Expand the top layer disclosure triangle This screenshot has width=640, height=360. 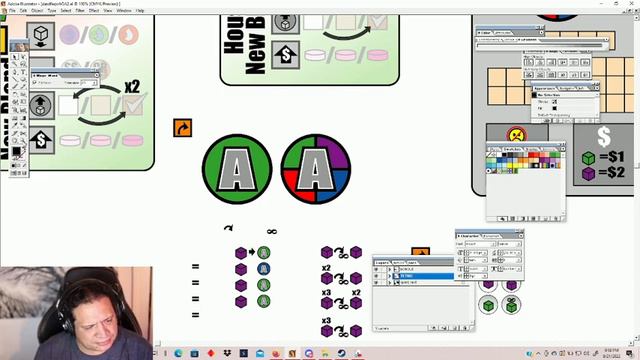coord(390,269)
